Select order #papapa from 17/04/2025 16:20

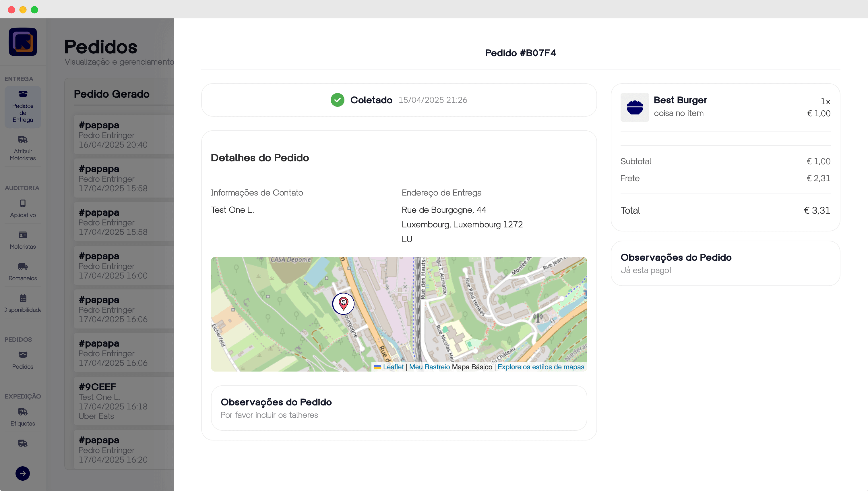pos(124,450)
